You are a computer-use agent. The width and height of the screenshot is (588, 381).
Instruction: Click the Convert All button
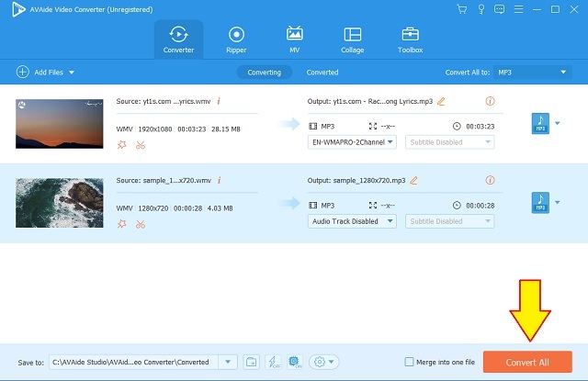point(527,362)
